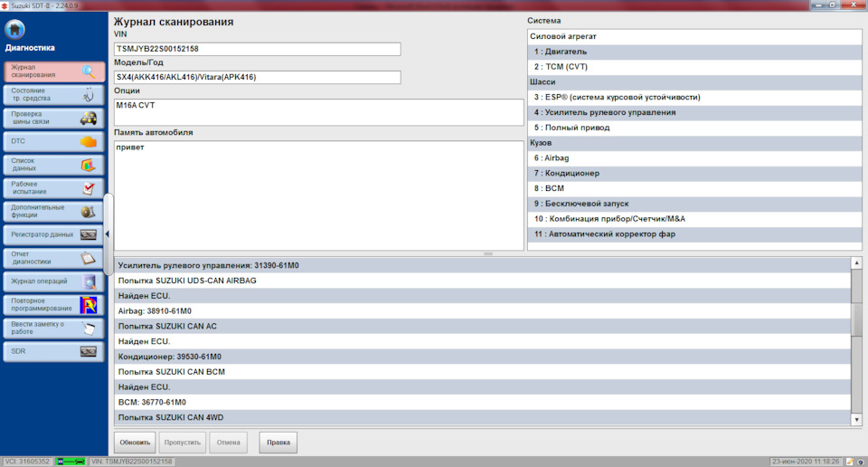Image resolution: width=868 pixels, height=467 pixels.
Task: Click the VCI: 31605352 status entry
Action: pyautogui.click(x=27, y=462)
